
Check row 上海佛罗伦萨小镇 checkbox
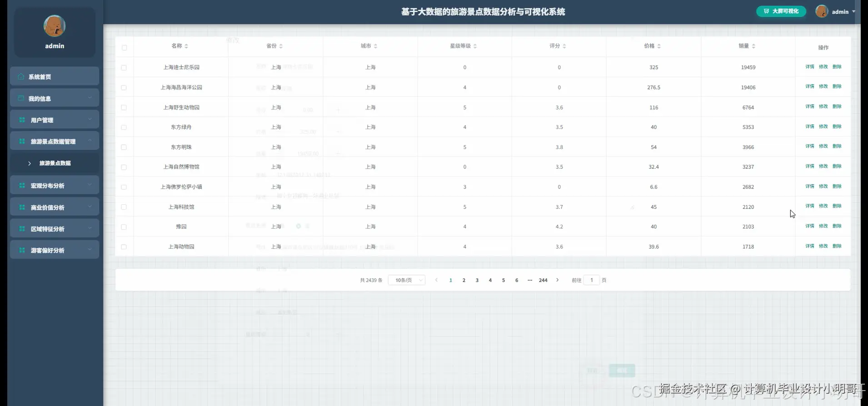(x=124, y=187)
